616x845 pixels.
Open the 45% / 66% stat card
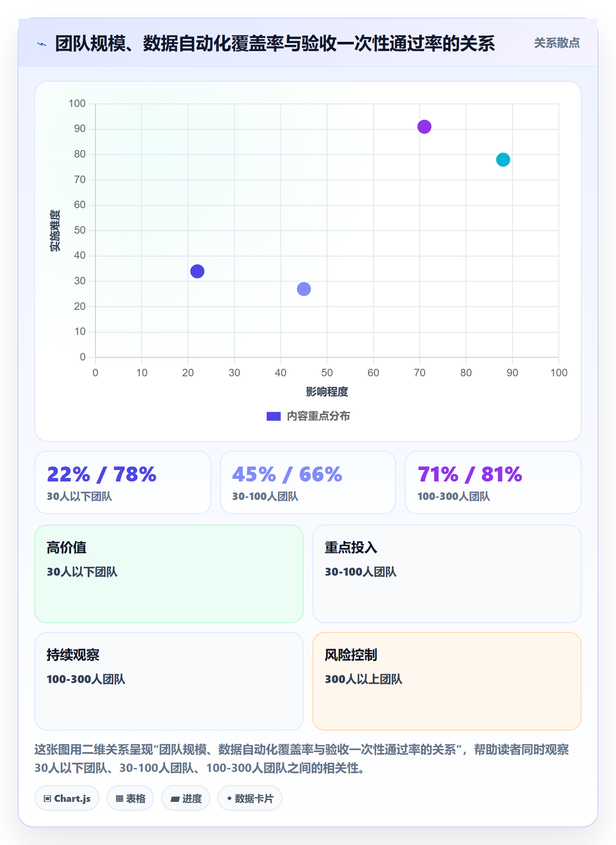[308, 482]
